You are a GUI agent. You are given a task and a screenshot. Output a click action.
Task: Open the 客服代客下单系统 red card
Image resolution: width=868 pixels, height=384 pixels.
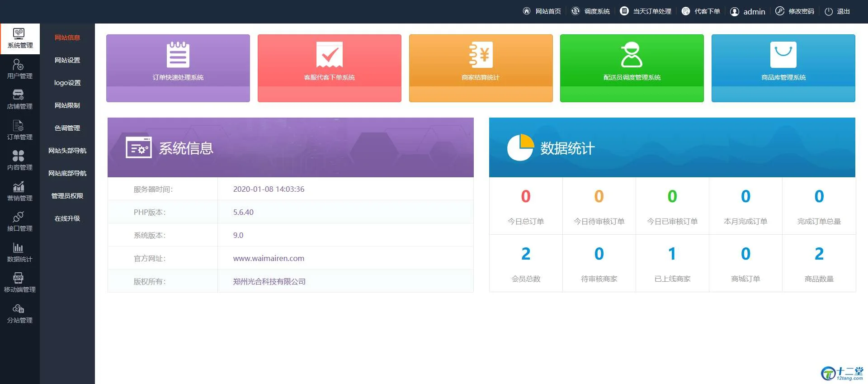[x=329, y=68]
